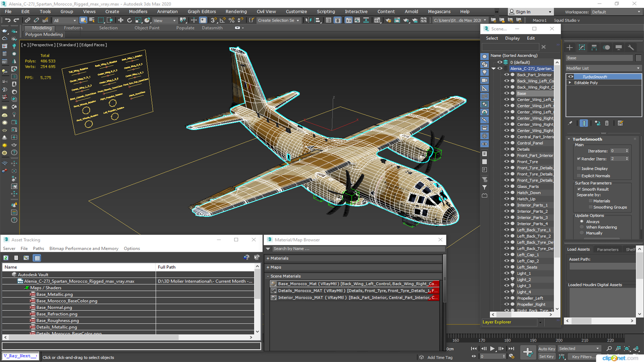Click the Play Animation button
Image resolution: width=644 pixels, height=362 pixels.
pos(492,349)
